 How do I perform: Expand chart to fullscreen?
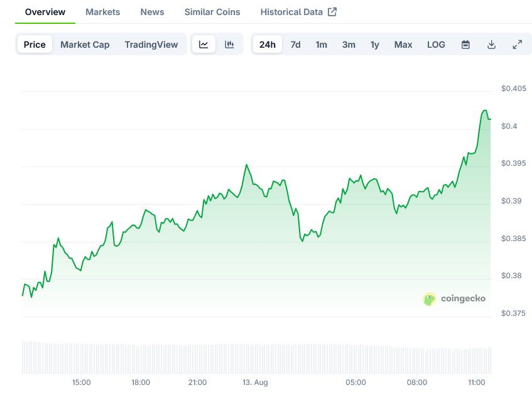517,45
